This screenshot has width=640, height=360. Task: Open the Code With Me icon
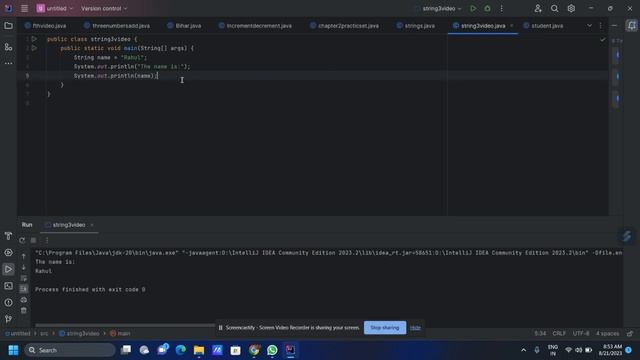coord(538,8)
